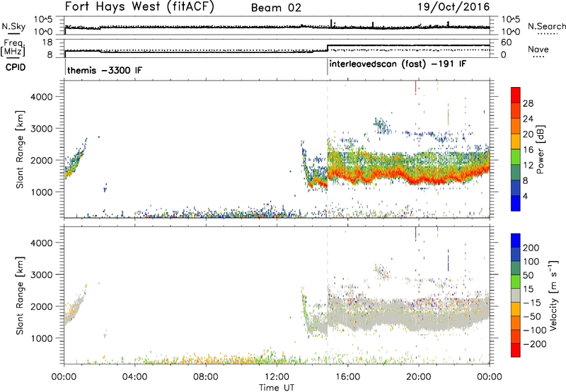Click the 'Velocity [m s-1]' colorbar label
The image size is (566, 392).
553,295
